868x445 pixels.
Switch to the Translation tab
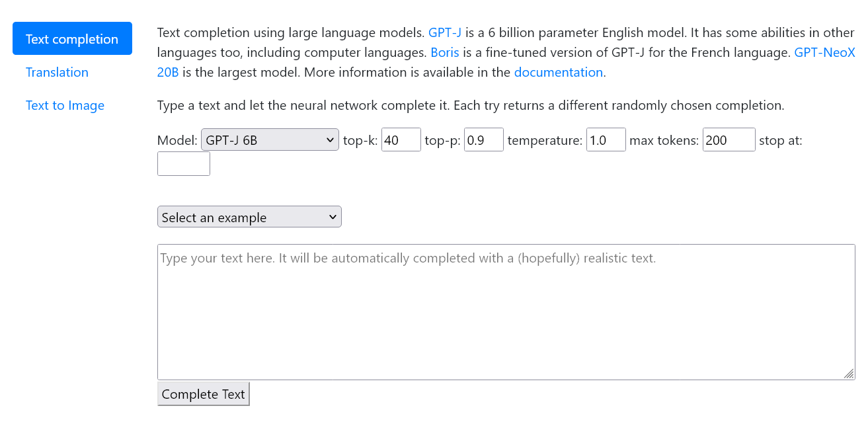[57, 72]
